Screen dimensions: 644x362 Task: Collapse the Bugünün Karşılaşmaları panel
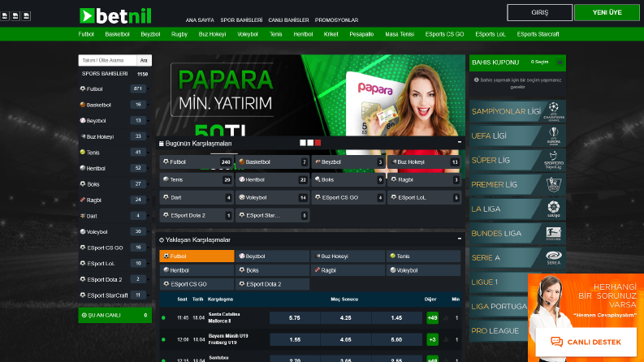[x=459, y=142]
